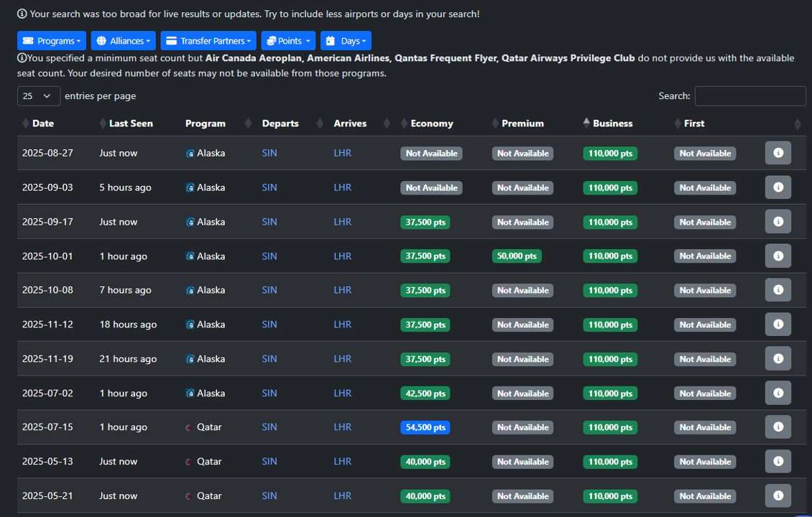Viewport: 812px width, 517px height.
Task: Focus the table Search input field
Action: [x=750, y=96]
